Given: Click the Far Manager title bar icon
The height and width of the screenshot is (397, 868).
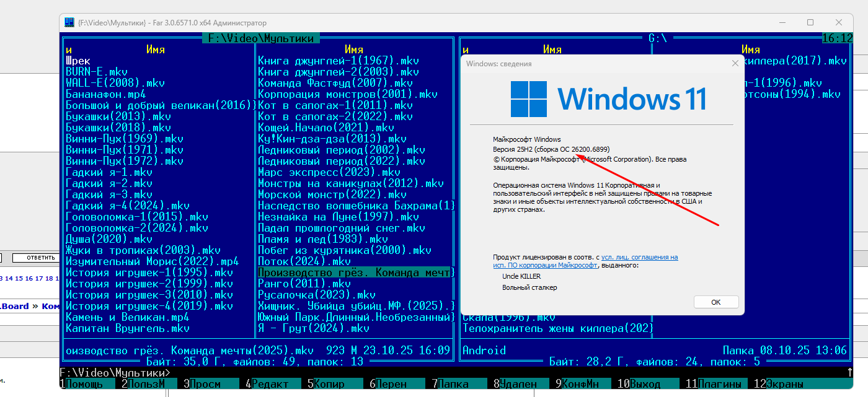Looking at the screenshot, I should pos(69,23).
